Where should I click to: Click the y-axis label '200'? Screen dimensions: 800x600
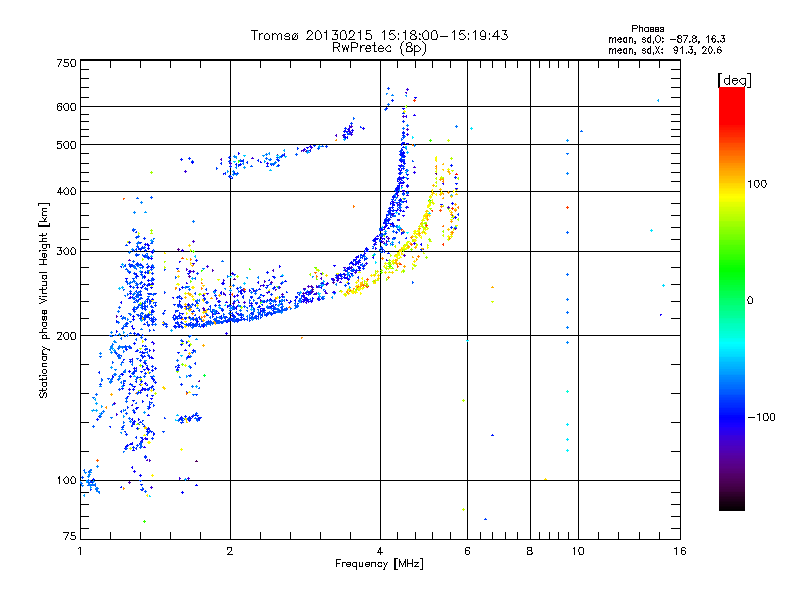66,336
